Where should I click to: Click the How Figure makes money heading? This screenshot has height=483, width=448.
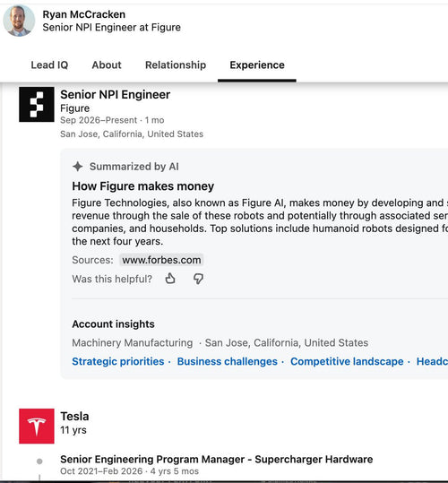tap(142, 186)
